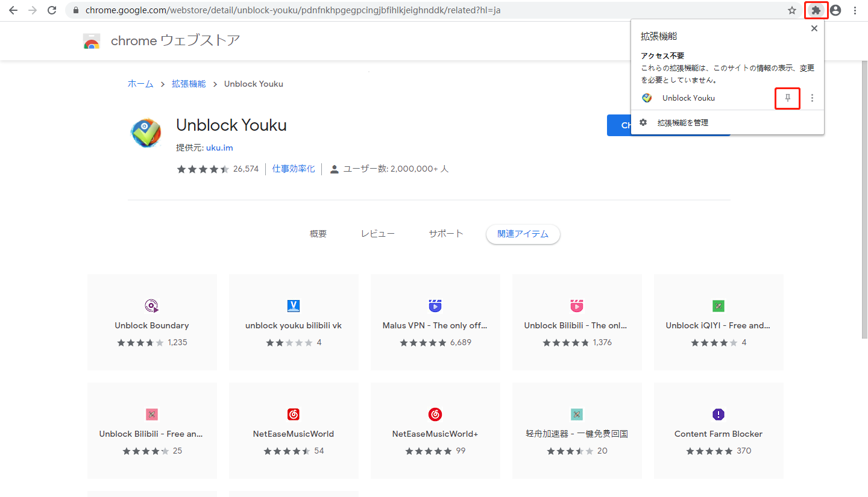
Task: Click the address bar URL field
Action: [x=434, y=10]
